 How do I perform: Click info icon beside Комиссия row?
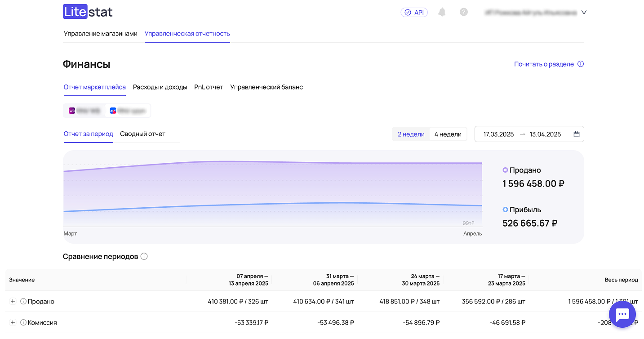tap(23, 323)
